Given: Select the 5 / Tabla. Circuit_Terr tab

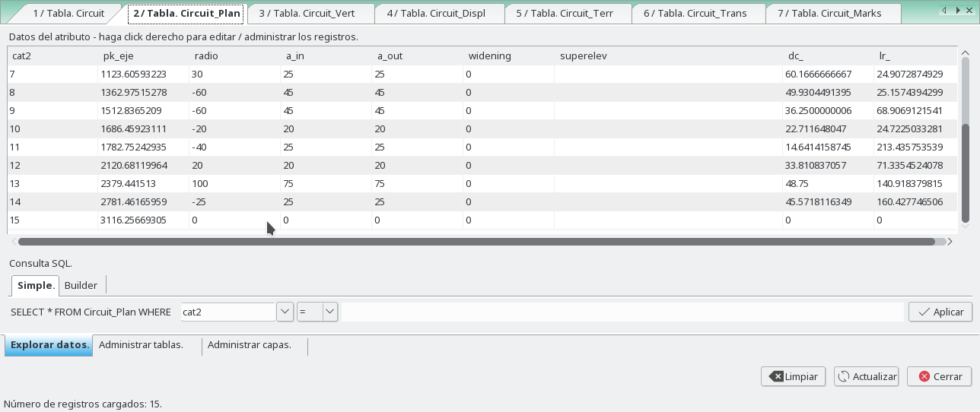Looking at the screenshot, I should (x=569, y=14).
